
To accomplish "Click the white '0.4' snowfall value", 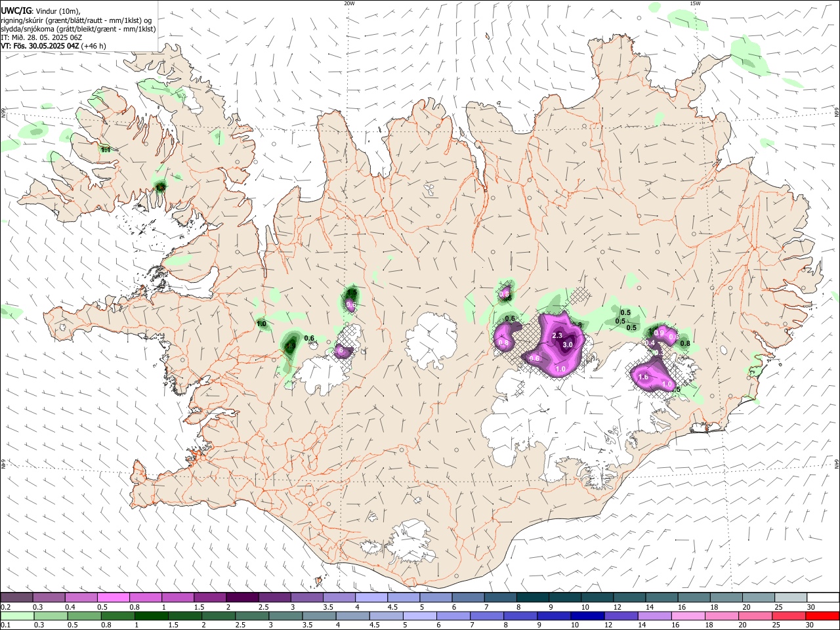I will click(650, 343).
